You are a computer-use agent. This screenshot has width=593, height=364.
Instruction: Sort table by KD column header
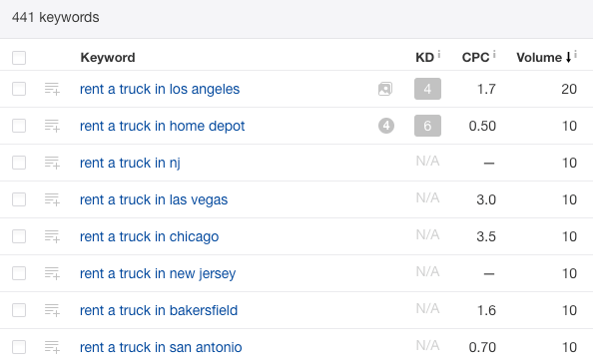[424, 58]
